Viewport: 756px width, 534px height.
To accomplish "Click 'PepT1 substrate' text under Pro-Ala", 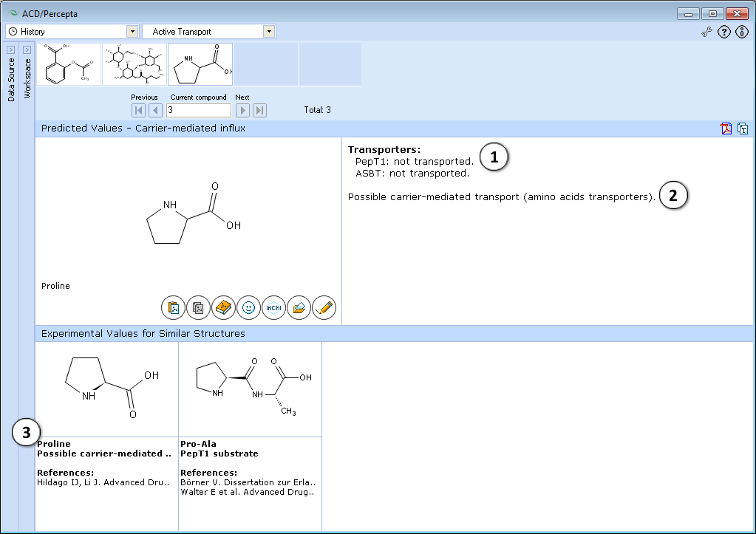I will [x=219, y=453].
